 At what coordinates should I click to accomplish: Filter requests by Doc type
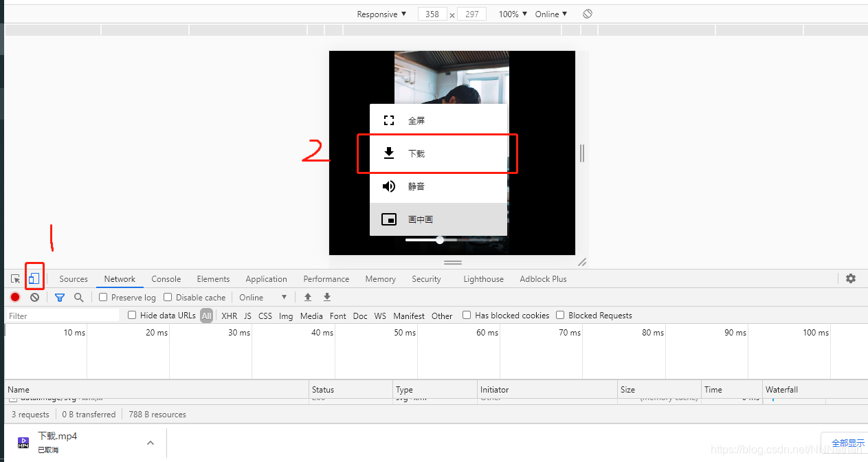[360, 316]
